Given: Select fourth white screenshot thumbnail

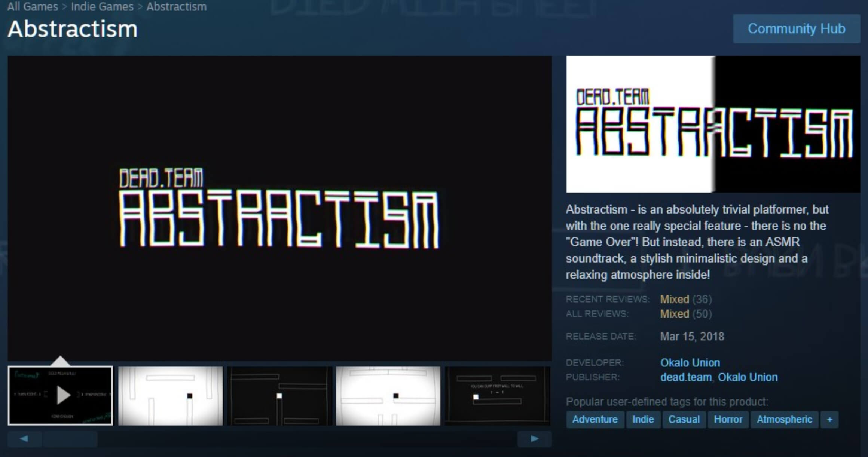Looking at the screenshot, I should click(388, 395).
